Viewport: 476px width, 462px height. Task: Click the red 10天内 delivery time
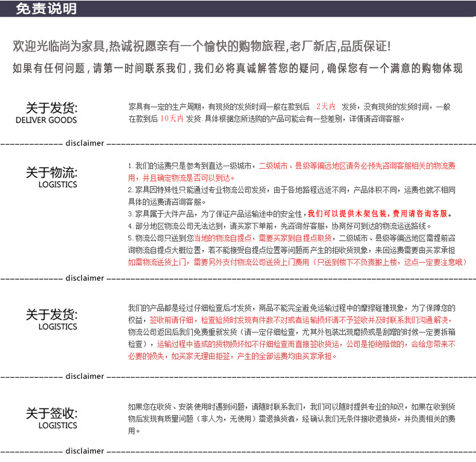click(171, 119)
